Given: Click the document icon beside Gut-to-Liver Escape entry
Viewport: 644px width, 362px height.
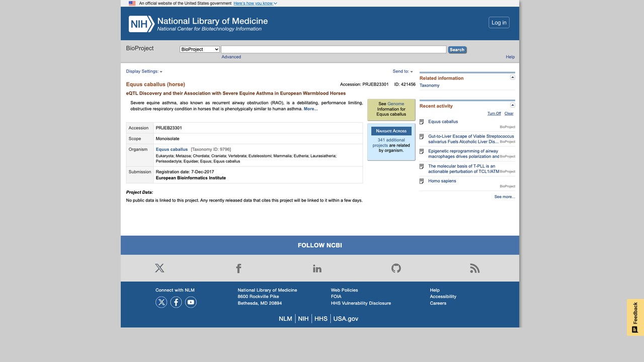Looking at the screenshot, I should click(x=422, y=136).
